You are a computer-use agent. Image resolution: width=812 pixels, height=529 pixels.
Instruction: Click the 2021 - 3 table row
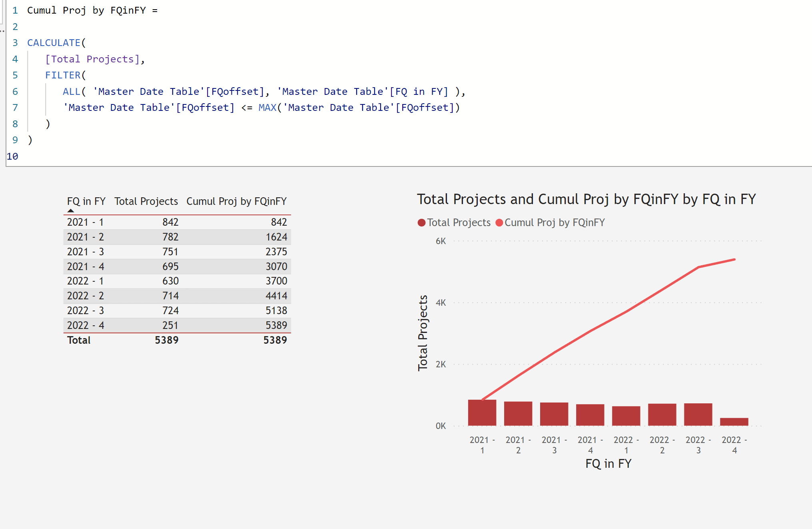(x=177, y=252)
